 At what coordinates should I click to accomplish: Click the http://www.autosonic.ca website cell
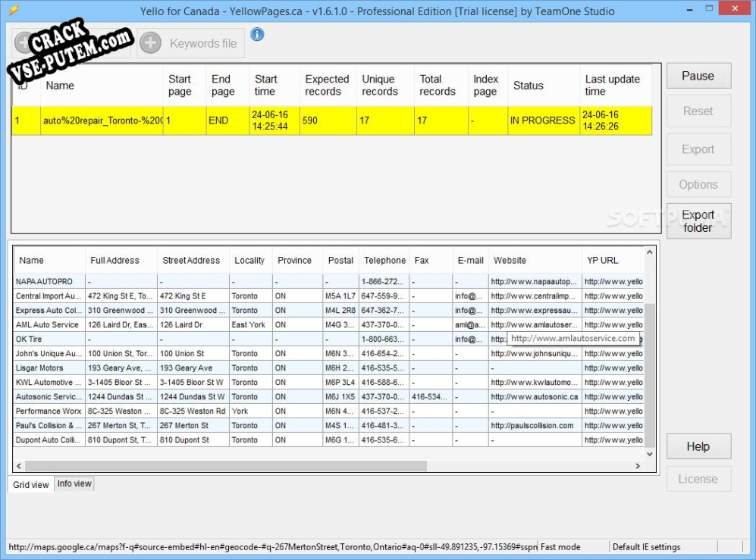coord(535,397)
